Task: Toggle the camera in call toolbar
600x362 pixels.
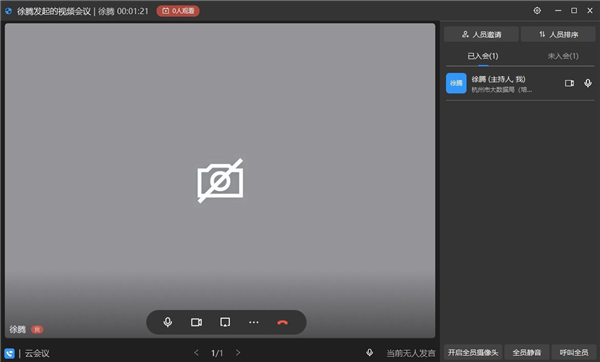Action: coord(196,322)
